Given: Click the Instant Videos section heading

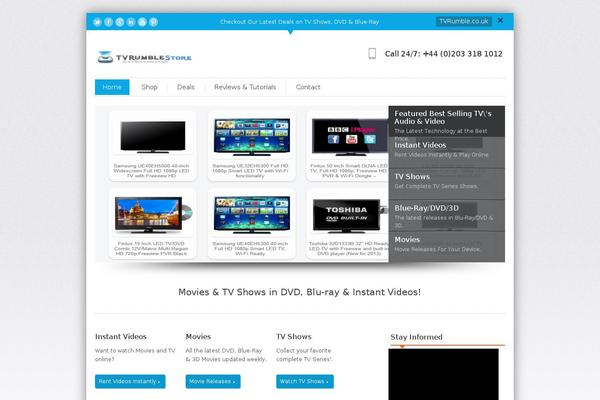Looking at the screenshot, I should (x=121, y=337).
